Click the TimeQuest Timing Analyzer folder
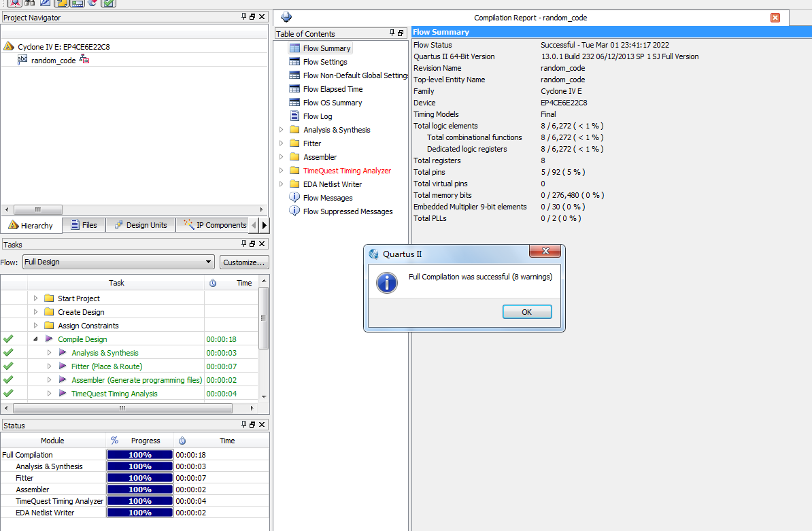Screen dimensions: 812x531 347,171
